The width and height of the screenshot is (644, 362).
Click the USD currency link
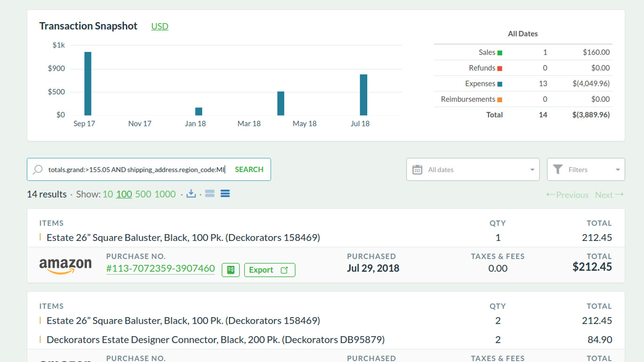[159, 26]
